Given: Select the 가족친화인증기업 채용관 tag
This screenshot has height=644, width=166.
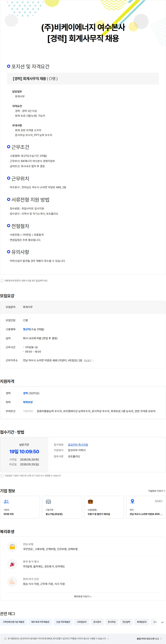Looking at the screenshot, I should pos(13,622).
